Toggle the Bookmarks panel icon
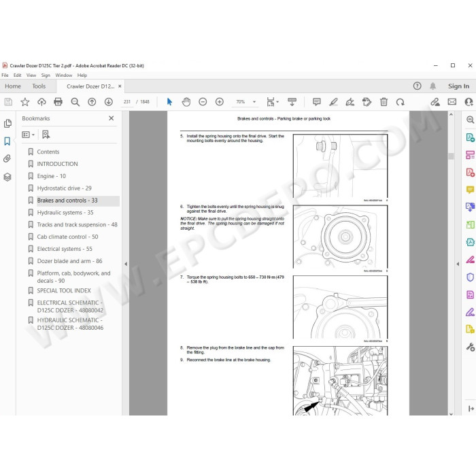Image resolution: width=476 pixels, height=476 pixels. tap(7, 141)
